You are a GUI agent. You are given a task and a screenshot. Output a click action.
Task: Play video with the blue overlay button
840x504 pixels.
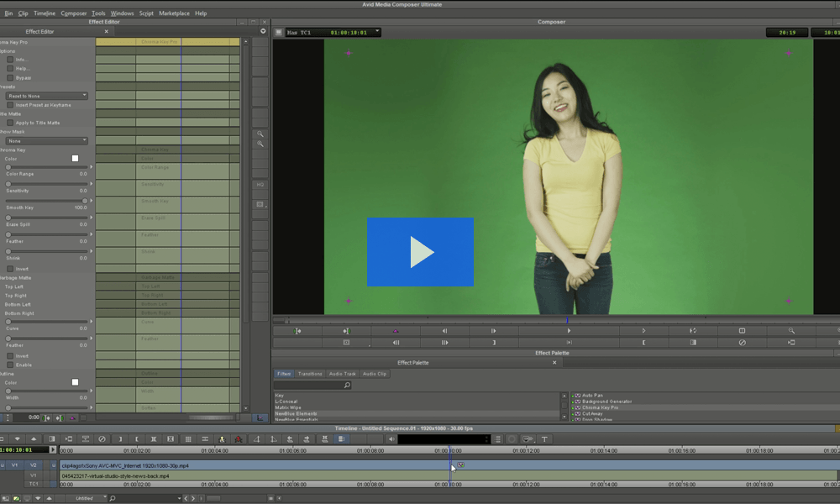tap(420, 252)
